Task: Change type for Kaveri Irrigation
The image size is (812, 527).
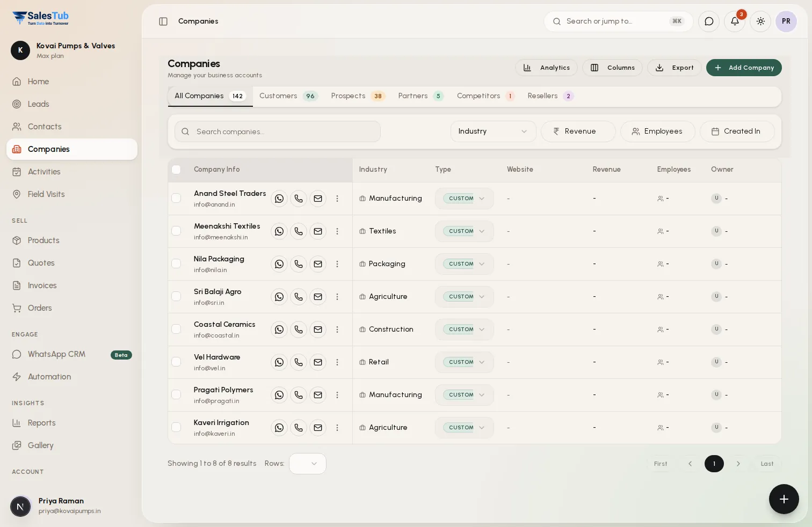Action: 465,428
